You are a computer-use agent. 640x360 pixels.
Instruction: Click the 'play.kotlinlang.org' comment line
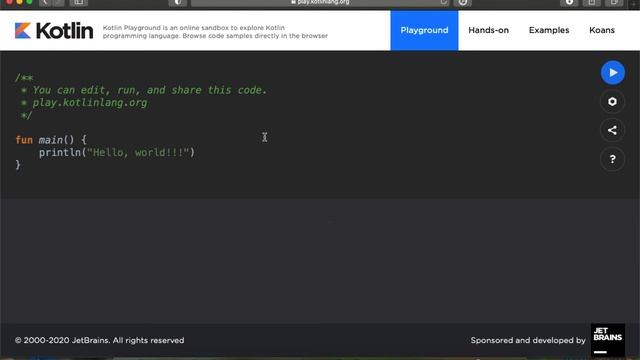click(x=90, y=103)
